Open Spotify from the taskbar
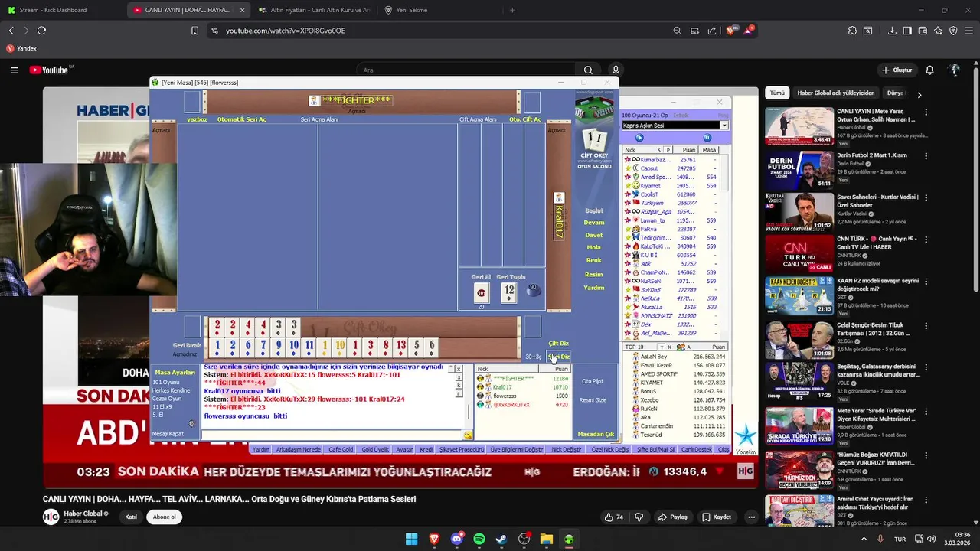The width and height of the screenshot is (980, 551). click(x=479, y=539)
